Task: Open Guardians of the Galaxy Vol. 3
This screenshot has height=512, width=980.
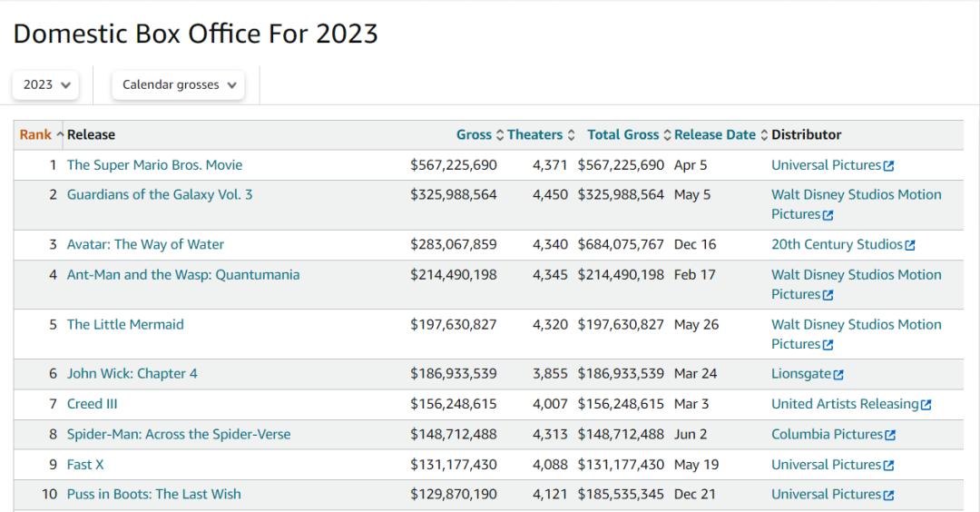Action: click(160, 194)
